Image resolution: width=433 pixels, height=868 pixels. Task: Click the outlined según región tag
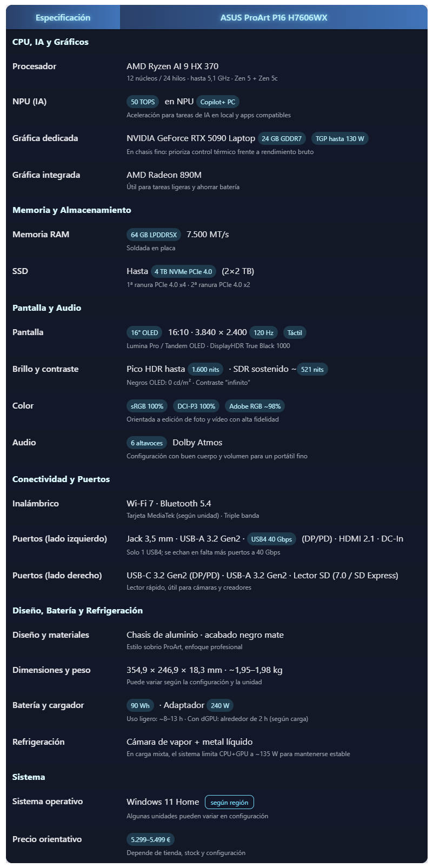pyautogui.click(x=229, y=802)
